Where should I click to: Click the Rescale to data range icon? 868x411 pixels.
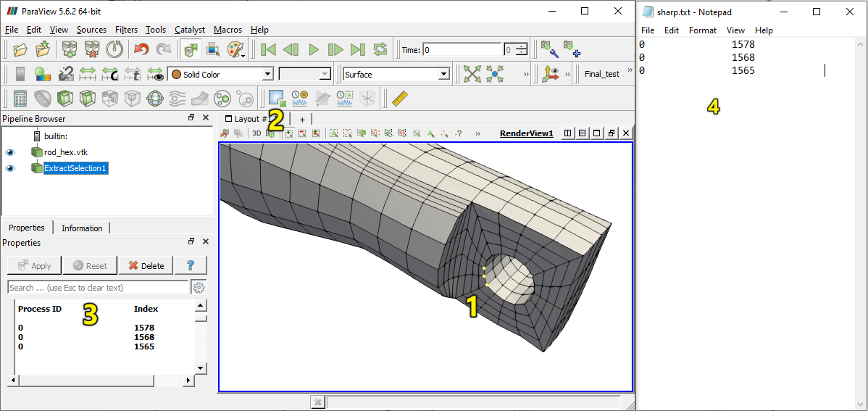coord(88,74)
